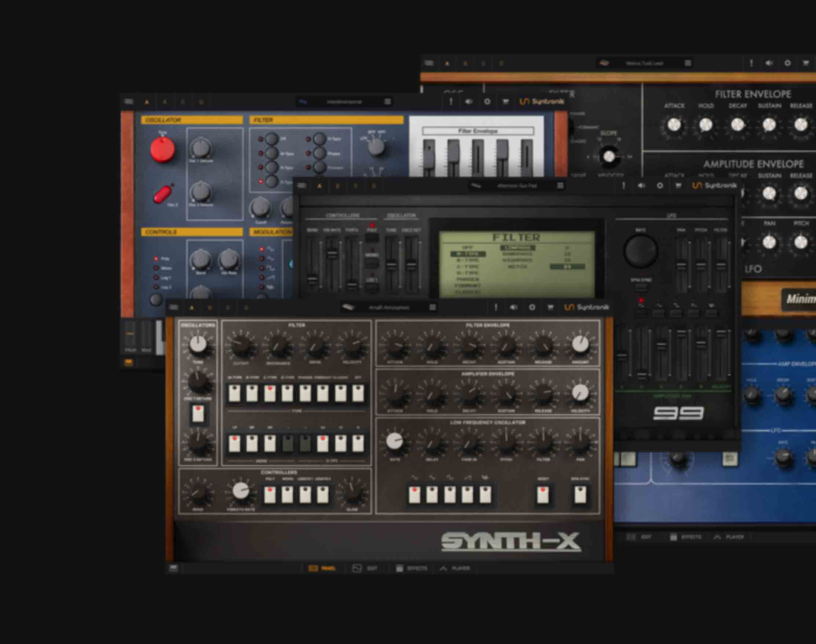Click panic exclamation icon in 99 window

tap(624, 186)
